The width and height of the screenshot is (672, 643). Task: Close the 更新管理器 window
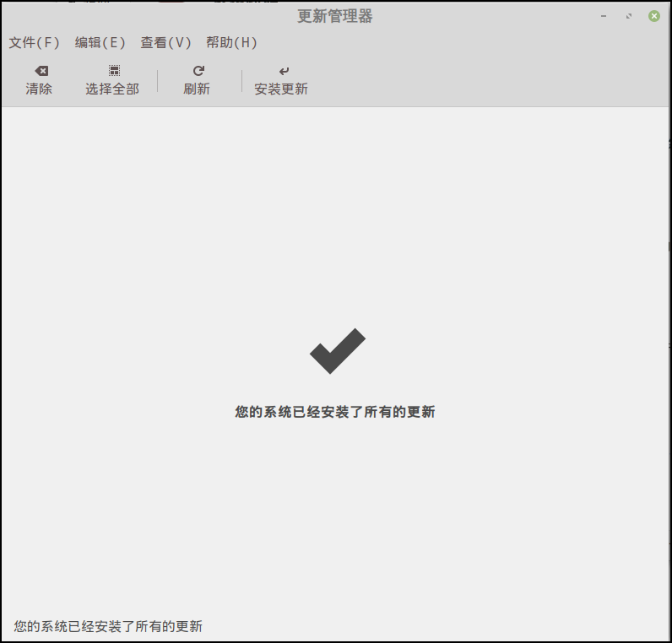pyautogui.click(x=654, y=16)
